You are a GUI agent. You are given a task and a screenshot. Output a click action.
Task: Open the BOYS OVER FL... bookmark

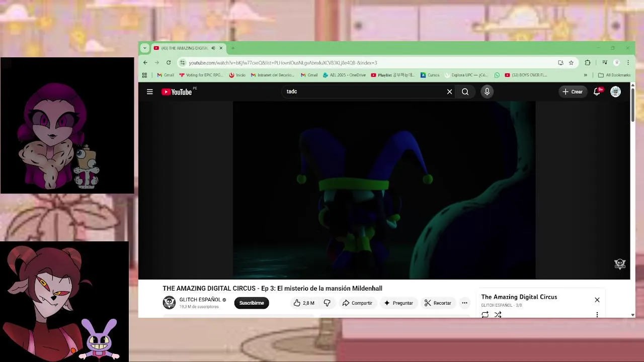pos(525,75)
